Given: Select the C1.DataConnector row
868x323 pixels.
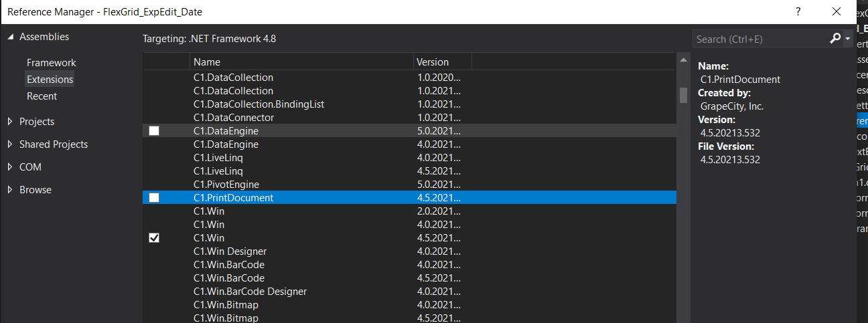Looking at the screenshot, I should 409,118.
